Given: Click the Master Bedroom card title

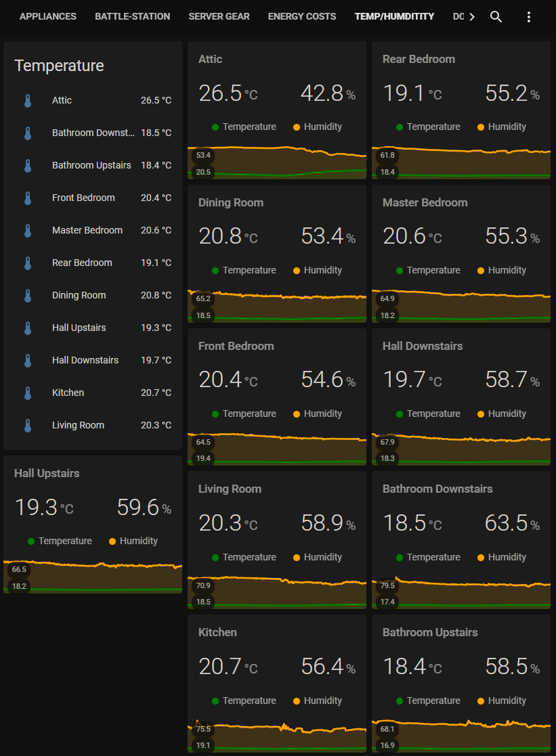Looking at the screenshot, I should point(425,203).
